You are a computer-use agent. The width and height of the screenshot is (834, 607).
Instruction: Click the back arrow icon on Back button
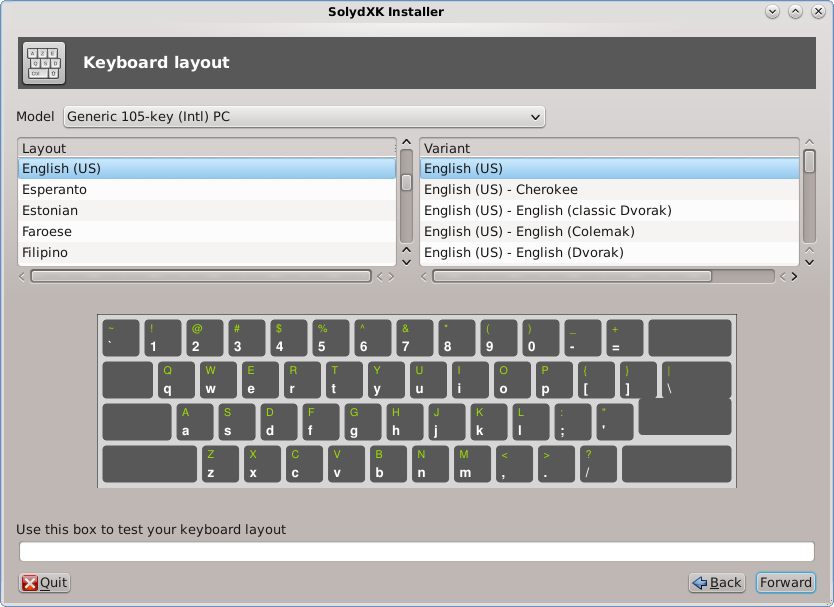[x=700, y=582]
